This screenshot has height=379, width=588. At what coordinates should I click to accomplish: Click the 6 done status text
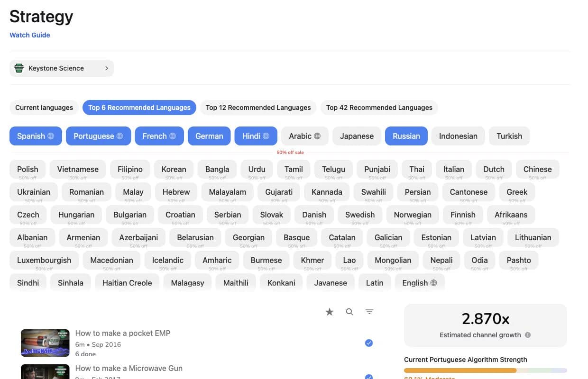point(85,354)
